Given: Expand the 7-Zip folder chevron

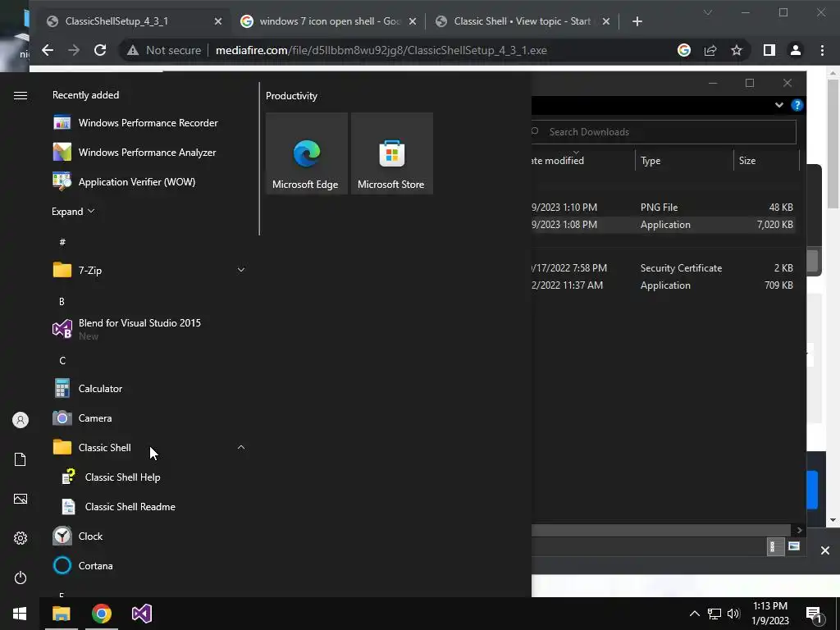Looking at the screenshot, I should click(241, 270).
